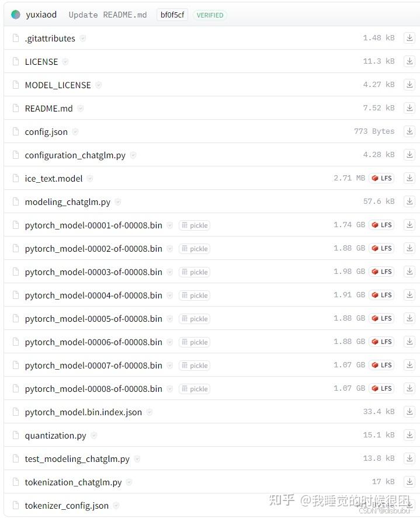Download pytorch_model-00001-of-00008.bin

click(x=409, y=225)
